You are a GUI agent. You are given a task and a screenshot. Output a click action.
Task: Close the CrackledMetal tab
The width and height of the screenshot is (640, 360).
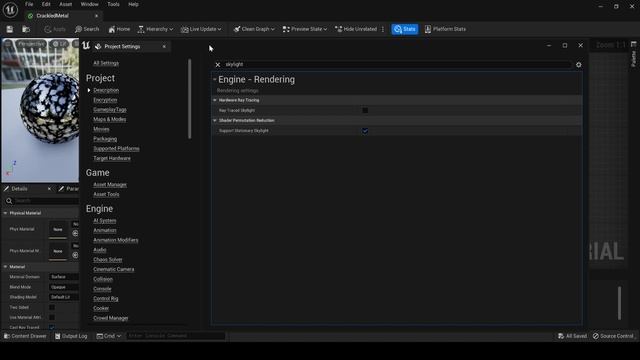click(96, 16)
